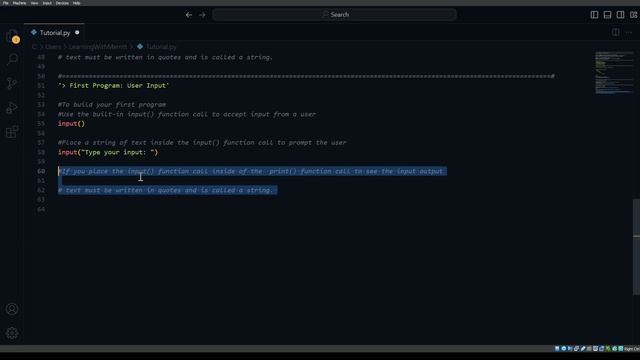Click the '> First Program: User Input' line
Image resolution: width=640 pixels, height=360 pixels.
click(x=113, y=86)
